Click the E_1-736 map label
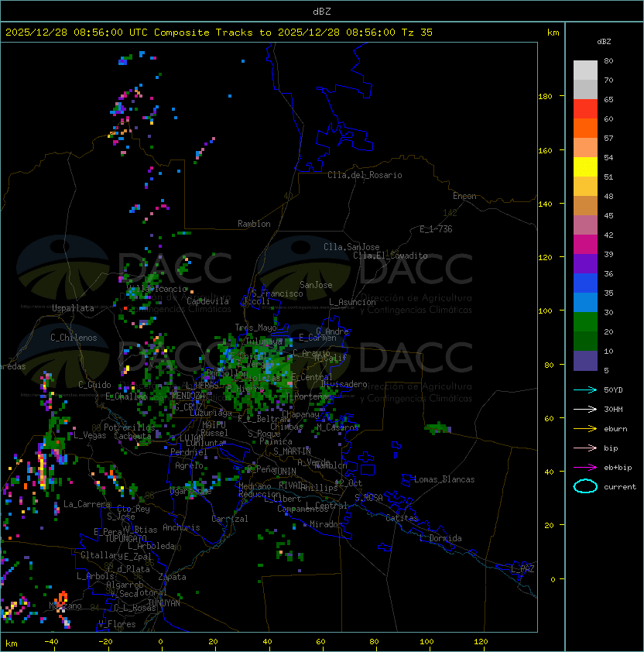 [x=436, y=229]
